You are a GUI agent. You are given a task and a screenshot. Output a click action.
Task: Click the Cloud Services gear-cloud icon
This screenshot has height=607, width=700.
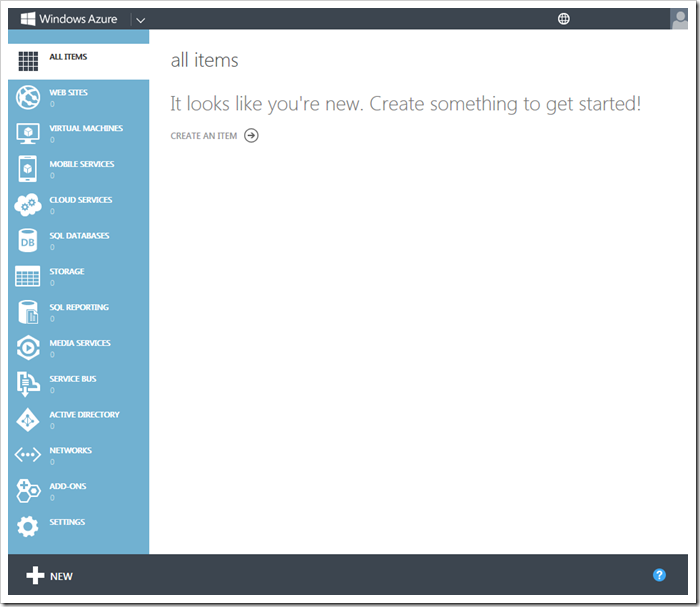point(28,205)
